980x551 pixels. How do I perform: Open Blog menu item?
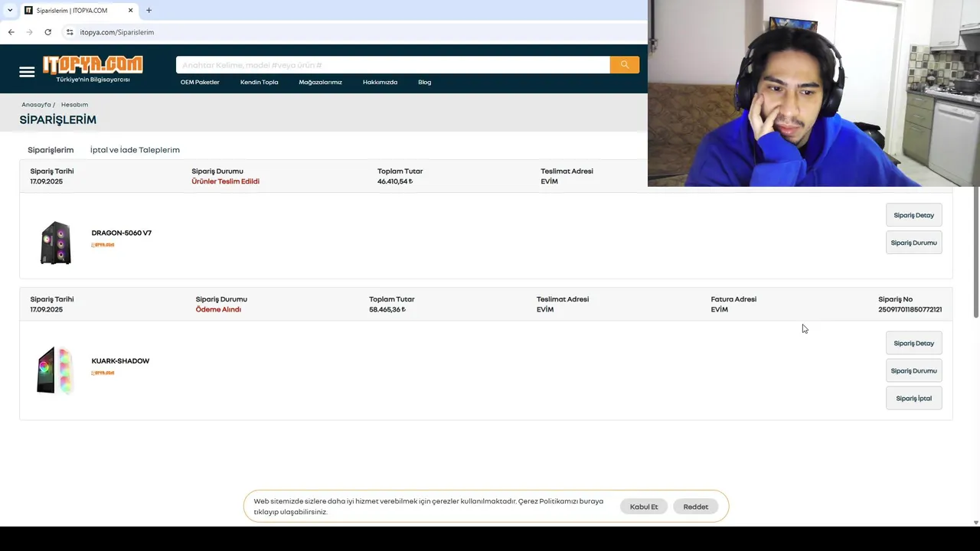(424, 82)
